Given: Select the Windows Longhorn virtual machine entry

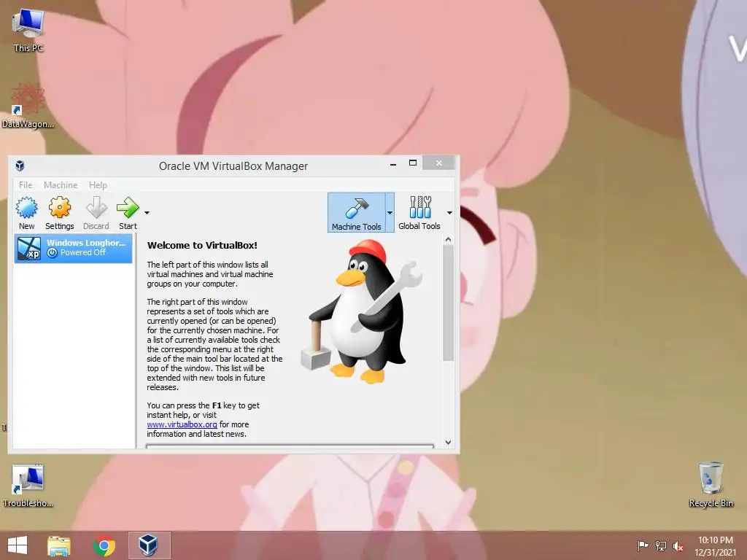Looking at the screenshot, I should pos(74,248).
